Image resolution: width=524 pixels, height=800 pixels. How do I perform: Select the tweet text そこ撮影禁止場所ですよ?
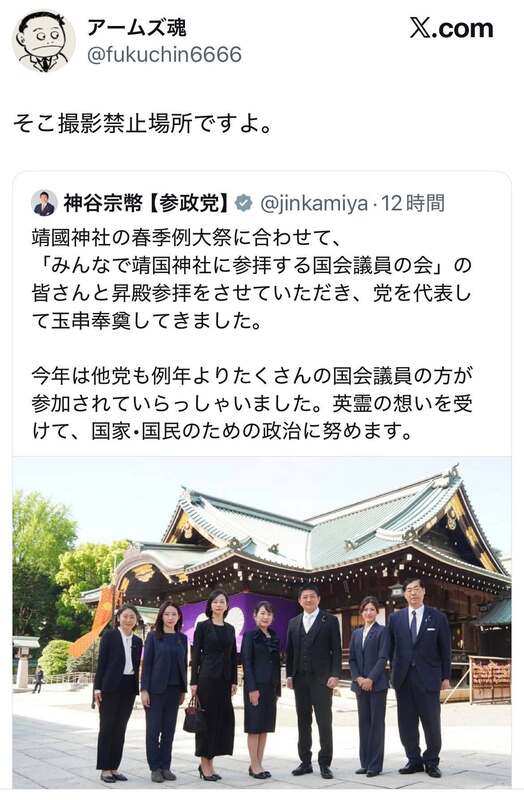(x=142, y=123)
